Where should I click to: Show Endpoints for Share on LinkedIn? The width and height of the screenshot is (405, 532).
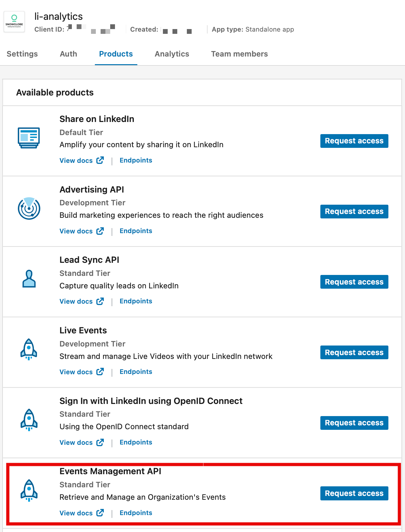[136, 160]
